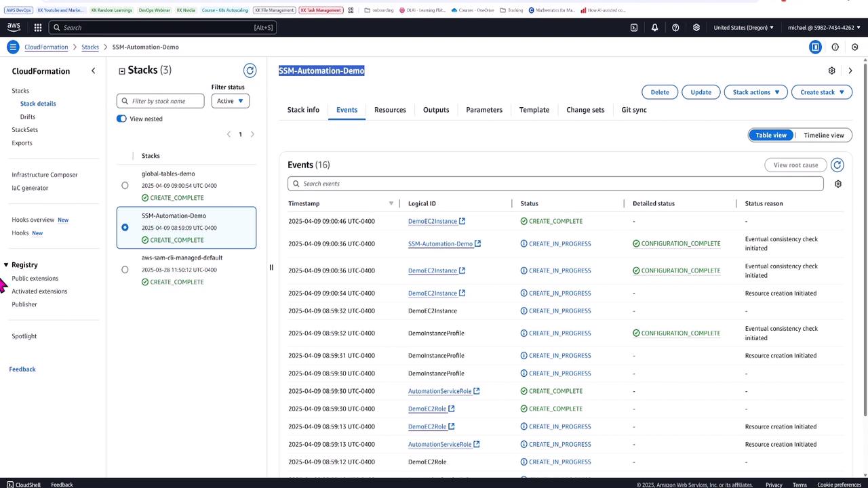This screenshot has height=488, width=868.
Task: Collapse the CloudFormation side navigation
Action: (x=94, y=71)
